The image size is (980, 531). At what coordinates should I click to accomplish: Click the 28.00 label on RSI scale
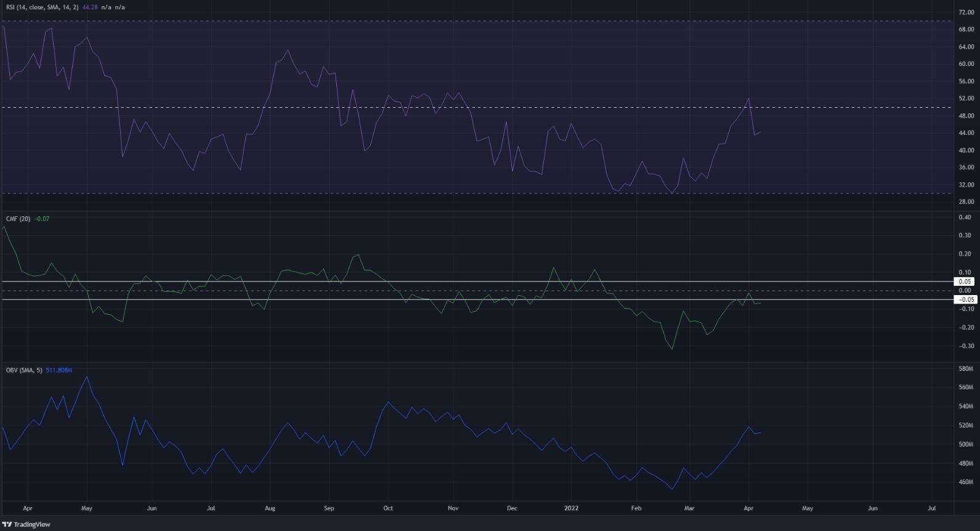click(x=966, y=202)
